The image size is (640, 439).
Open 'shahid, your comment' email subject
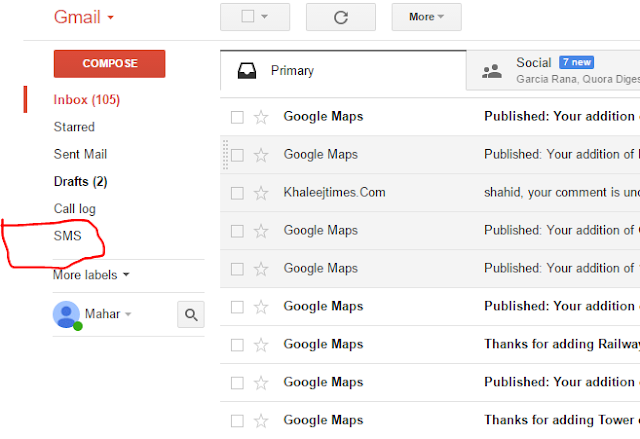[562, 192]
